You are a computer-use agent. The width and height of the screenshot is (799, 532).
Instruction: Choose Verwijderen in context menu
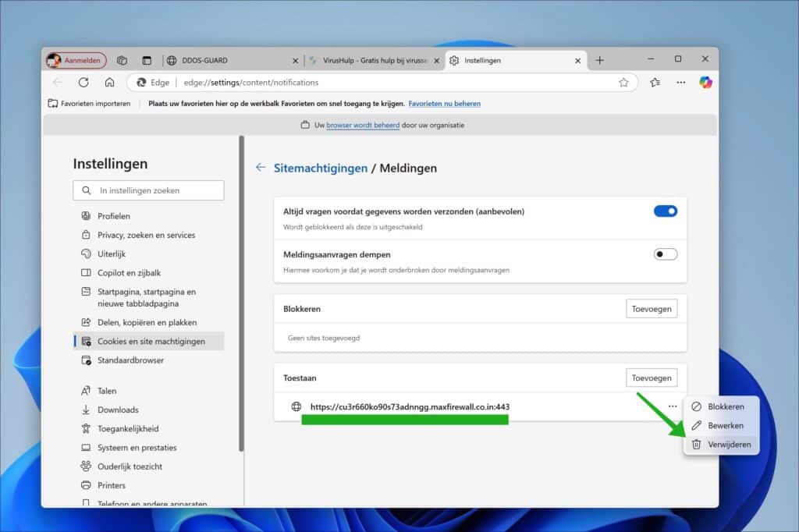tap(721, 445)
